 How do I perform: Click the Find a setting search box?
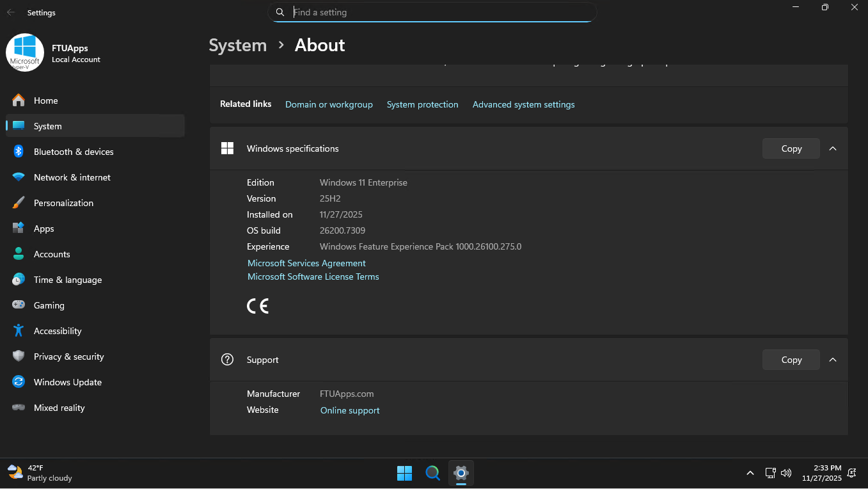441,12
